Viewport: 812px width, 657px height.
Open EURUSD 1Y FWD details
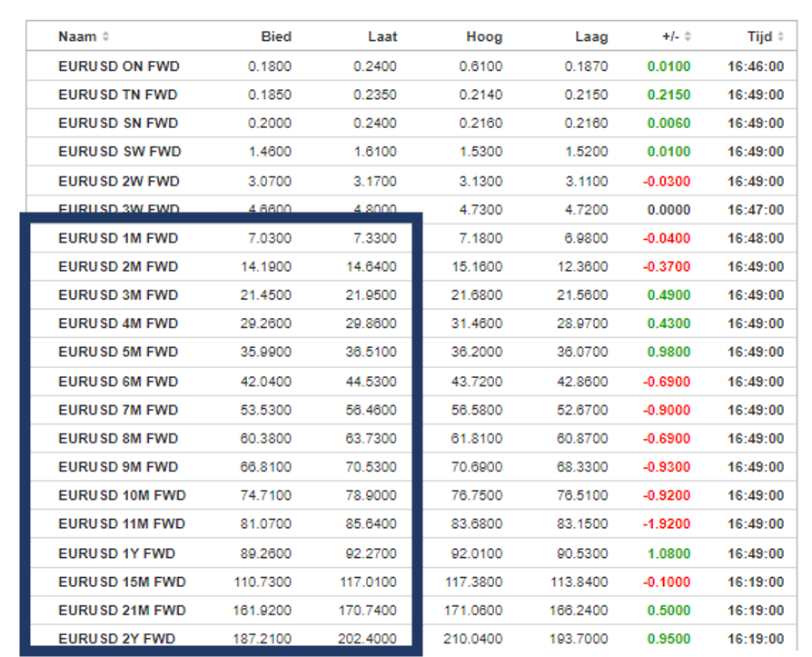[x=117, y=553]
